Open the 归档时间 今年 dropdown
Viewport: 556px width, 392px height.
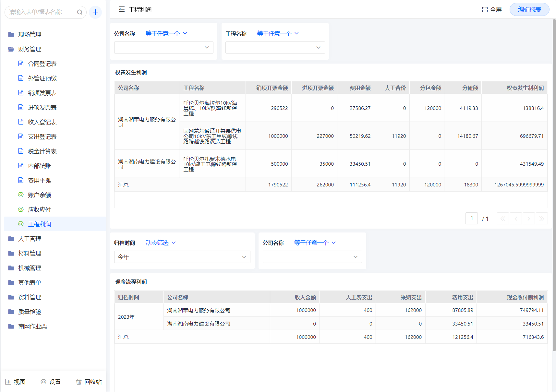(182, 257)
